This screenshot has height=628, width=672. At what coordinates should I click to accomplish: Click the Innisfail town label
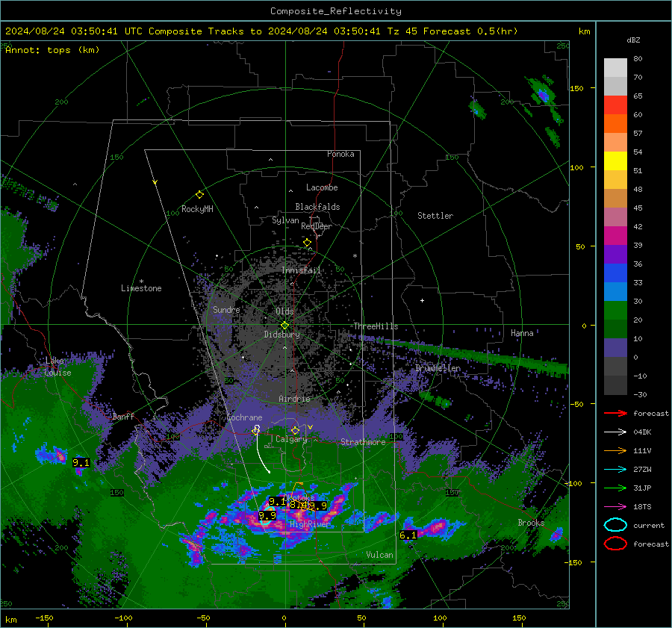click(x=302, y=270)
